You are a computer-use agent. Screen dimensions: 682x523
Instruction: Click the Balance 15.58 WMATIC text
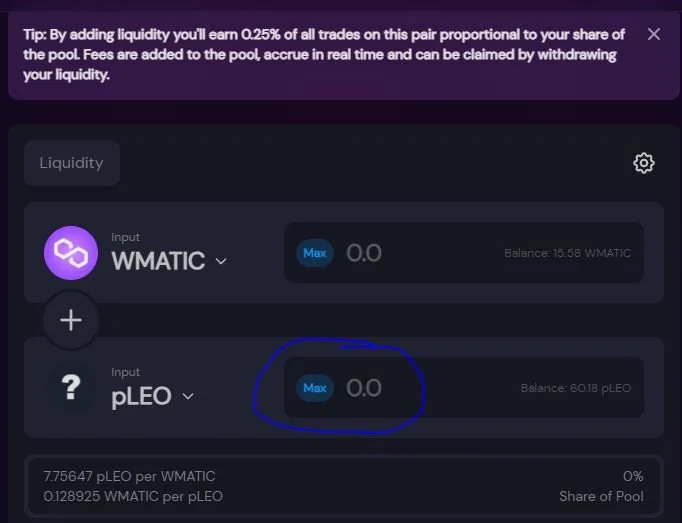pos(568,253)
